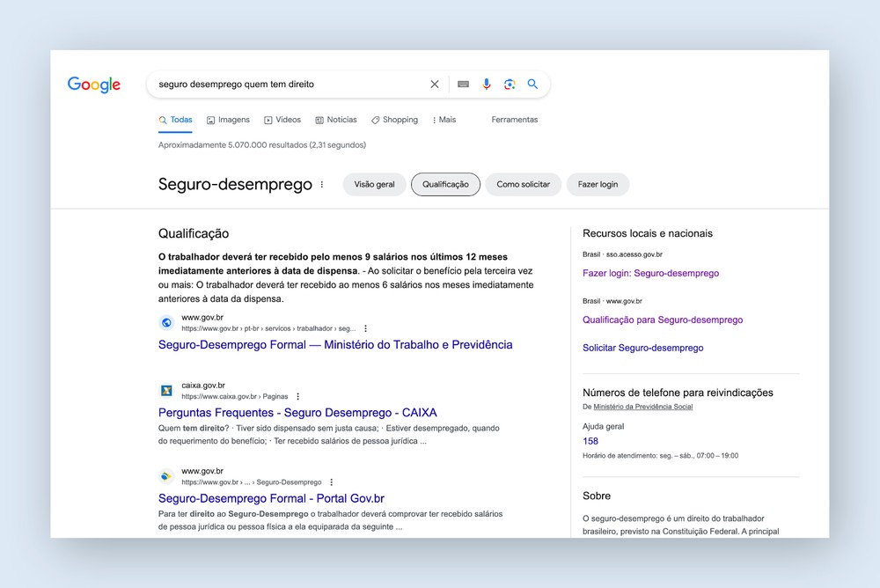The width and height of the screenshot is (880, 588).
Task: Select the Visão geral chip
Action: [x=374, y=185]
